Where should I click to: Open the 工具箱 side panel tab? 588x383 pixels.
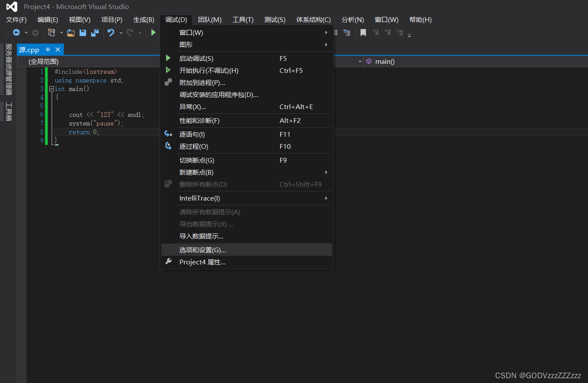8,111
